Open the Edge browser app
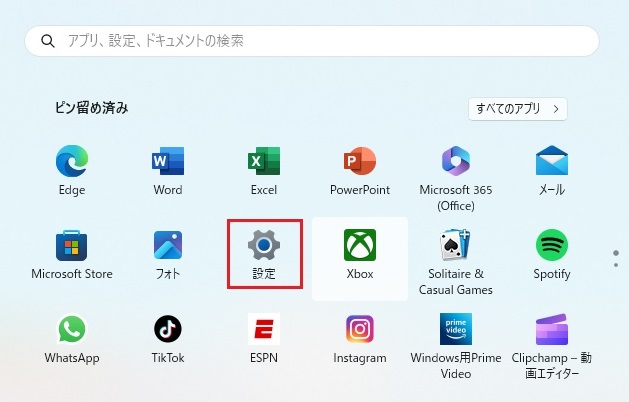 72,171
